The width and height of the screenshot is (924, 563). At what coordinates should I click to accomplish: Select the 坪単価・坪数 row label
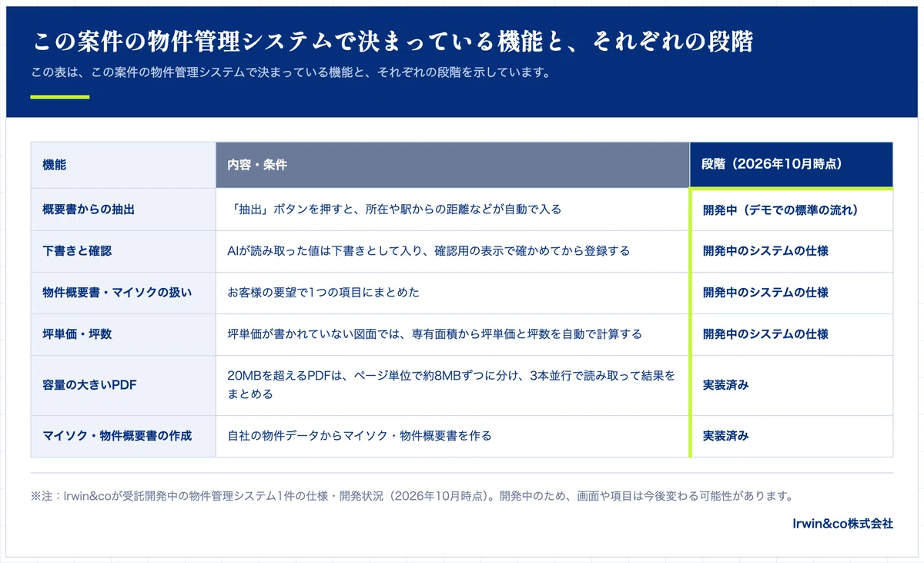[x=77, y=334]
